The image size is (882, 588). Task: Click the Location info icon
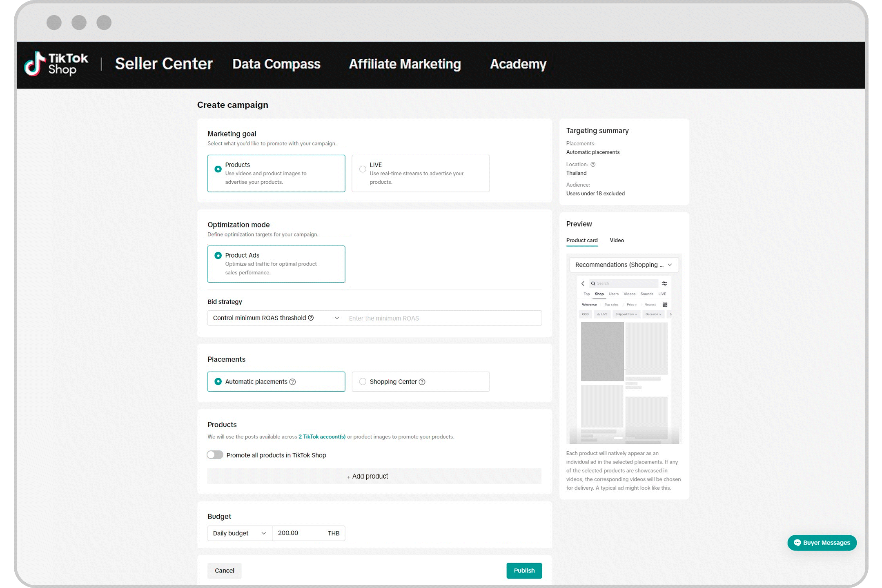point(593,164)
